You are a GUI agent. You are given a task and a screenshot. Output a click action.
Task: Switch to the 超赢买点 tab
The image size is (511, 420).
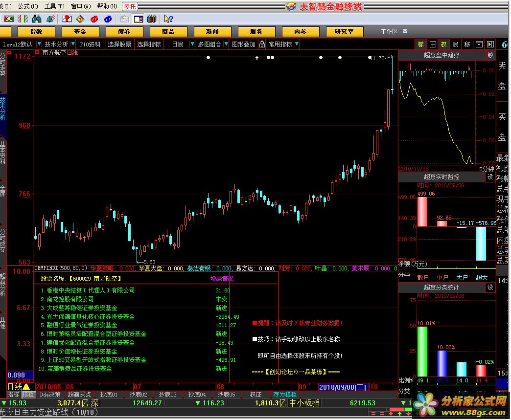point(79,395)
